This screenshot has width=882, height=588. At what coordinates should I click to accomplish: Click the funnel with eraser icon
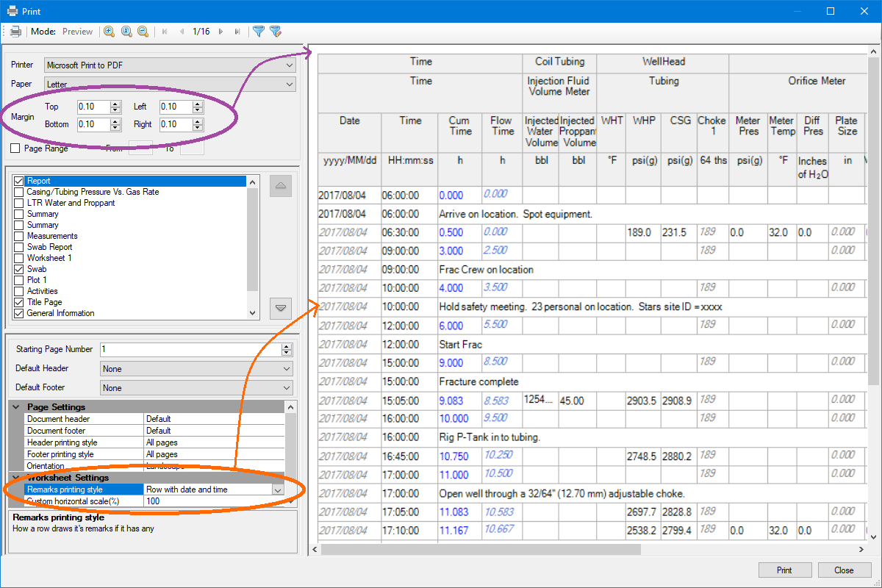click(276, 32)
